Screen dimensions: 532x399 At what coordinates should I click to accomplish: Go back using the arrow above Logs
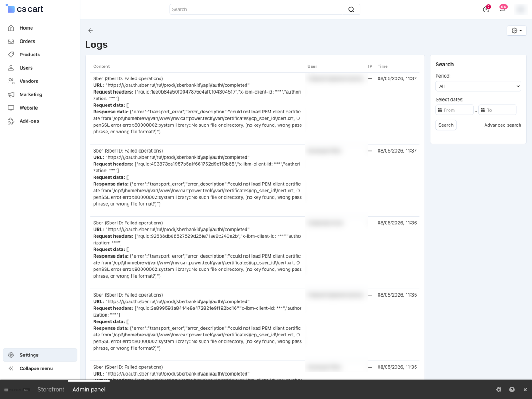pyautogui.click(x=90, y=31)
